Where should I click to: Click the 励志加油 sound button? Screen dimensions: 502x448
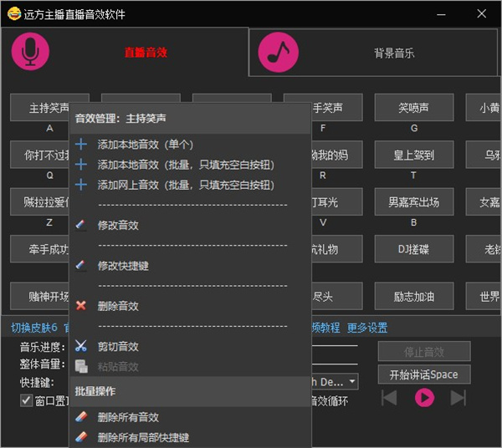414,296
